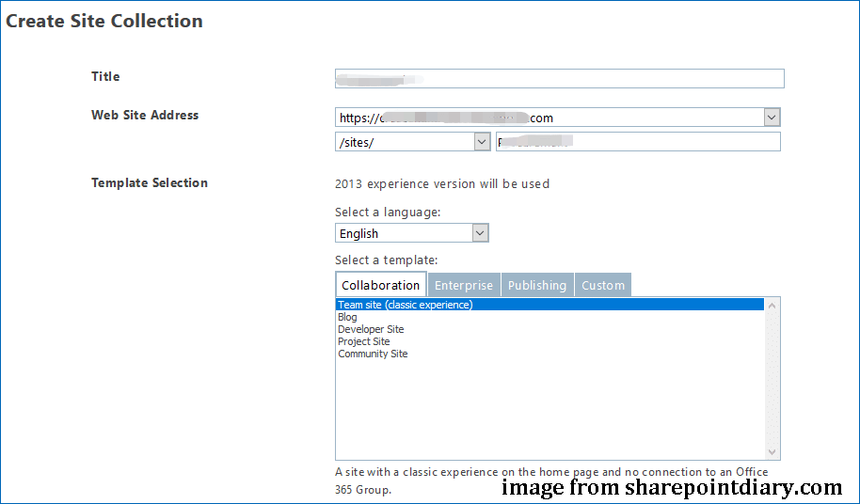Switch to the Collaboration template tab
Screen dimensions: 860x504
click(x=381, y=285)
